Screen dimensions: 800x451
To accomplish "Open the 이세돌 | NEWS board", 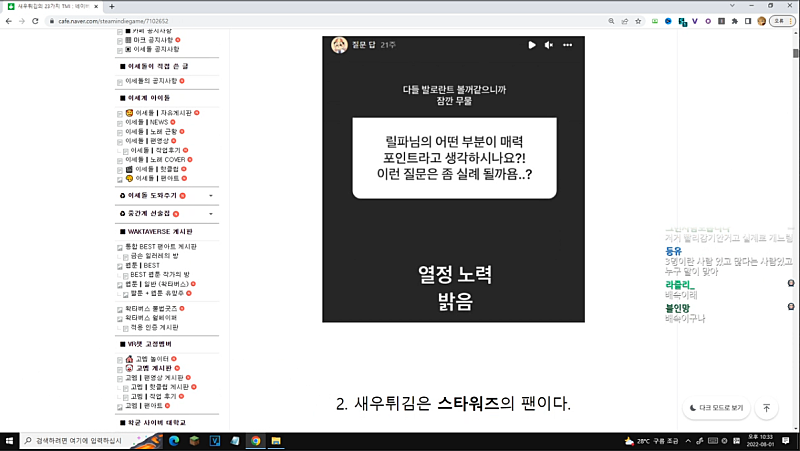I will pyautogui.click(x=151, y=122).
